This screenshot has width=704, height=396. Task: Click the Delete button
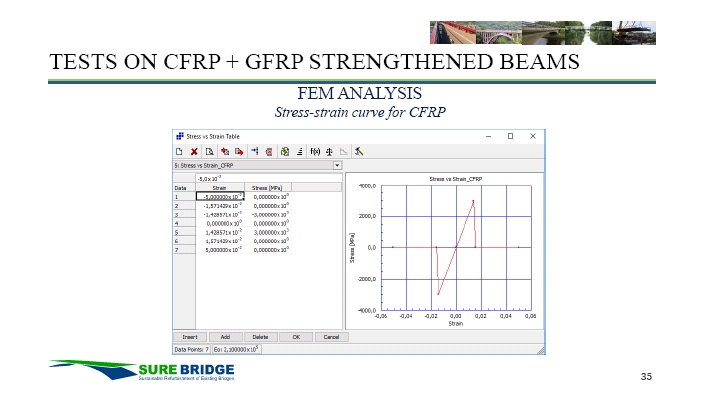coord(260,337)
